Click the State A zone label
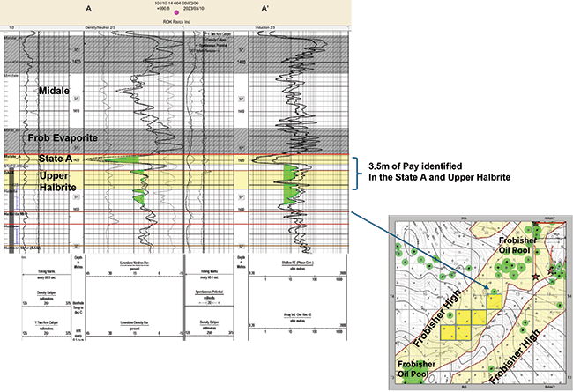This screenshot has width=573, height=392. 56,159
